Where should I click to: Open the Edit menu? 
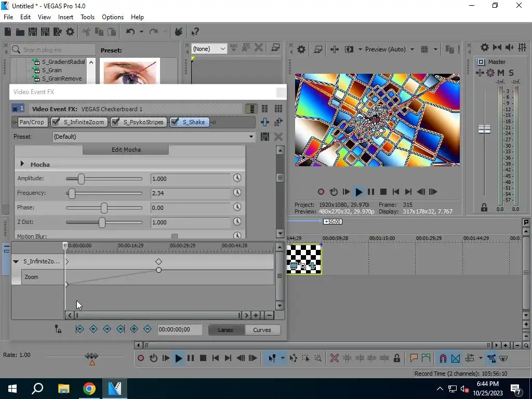pos(25,17)
